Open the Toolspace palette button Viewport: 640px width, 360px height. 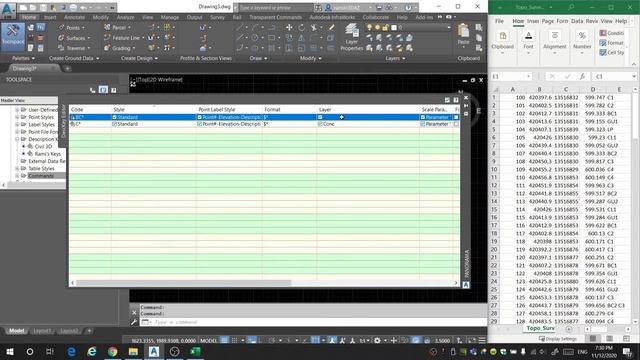13,36
